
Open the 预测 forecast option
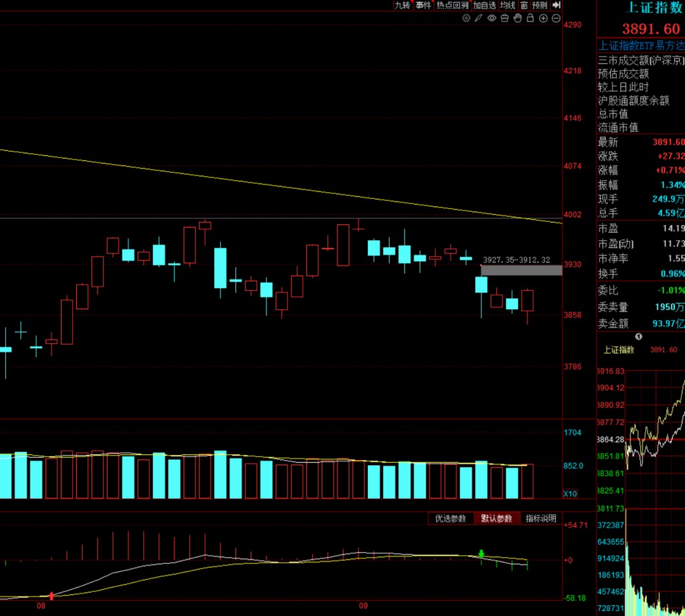coord(540,5)
